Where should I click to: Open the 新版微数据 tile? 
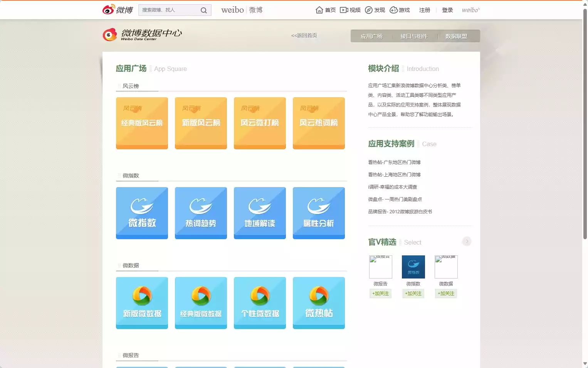[142, 303]
